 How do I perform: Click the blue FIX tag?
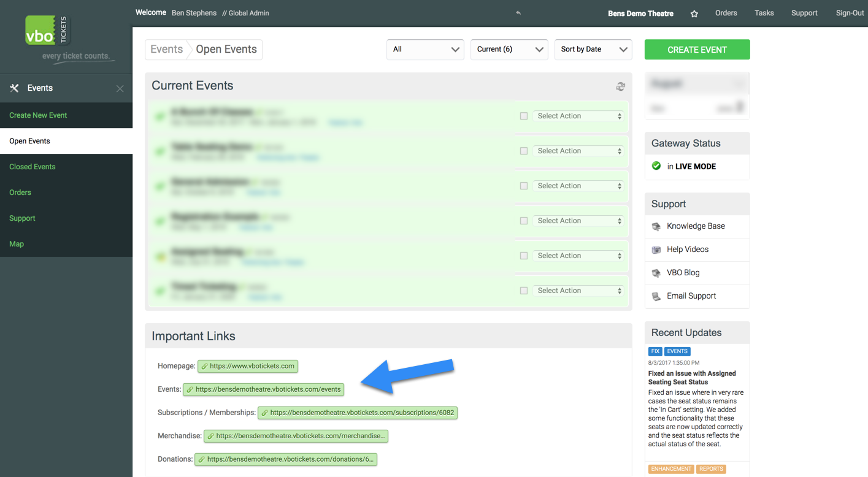655,351
